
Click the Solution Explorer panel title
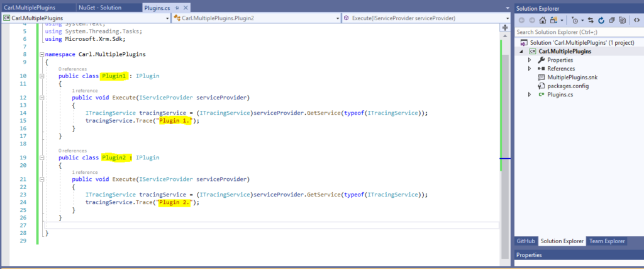click(538, 8)
